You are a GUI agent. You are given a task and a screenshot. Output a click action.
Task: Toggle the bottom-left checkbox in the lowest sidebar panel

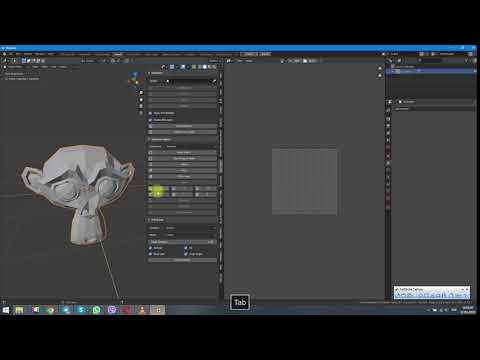pyautogui.click(x=150, y=254)
